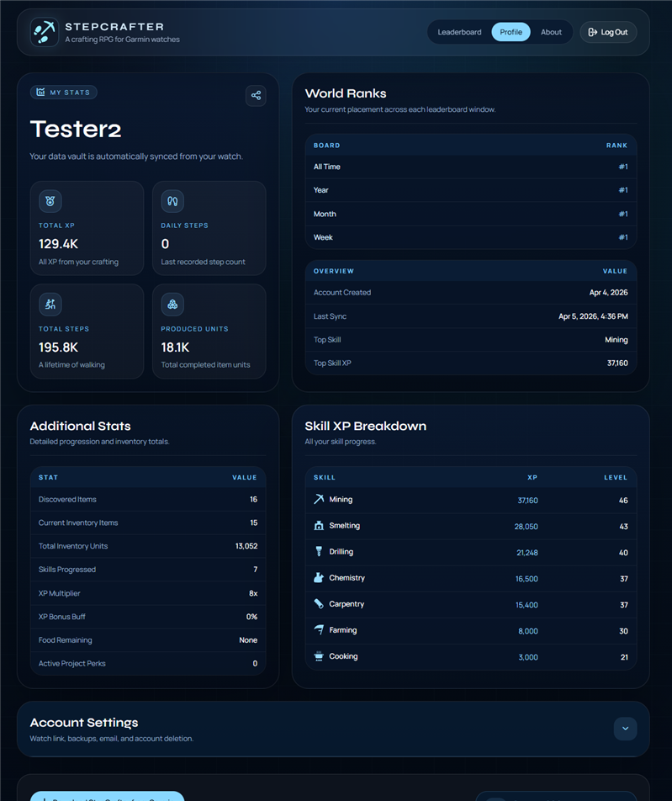
Task: Click the share icon on My Stats card
Action: coord(256,96)
